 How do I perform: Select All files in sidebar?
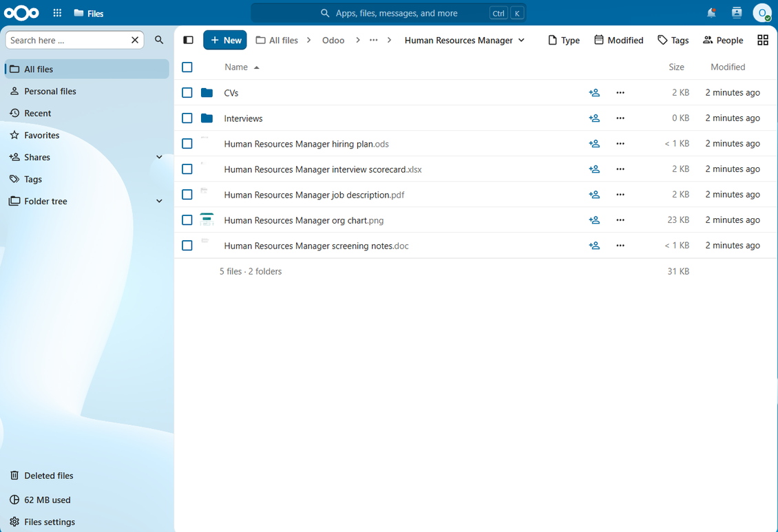(87, 70)
